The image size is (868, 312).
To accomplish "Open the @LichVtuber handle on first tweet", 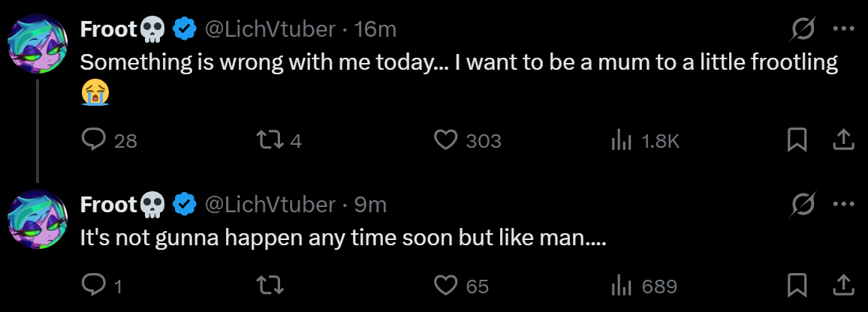I will click(270, 29).
